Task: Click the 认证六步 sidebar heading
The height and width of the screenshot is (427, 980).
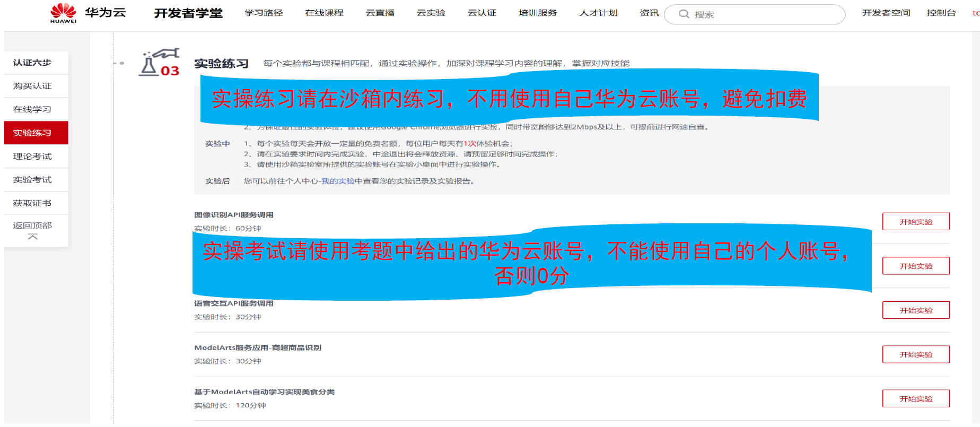Action: (x=32, y=63)
